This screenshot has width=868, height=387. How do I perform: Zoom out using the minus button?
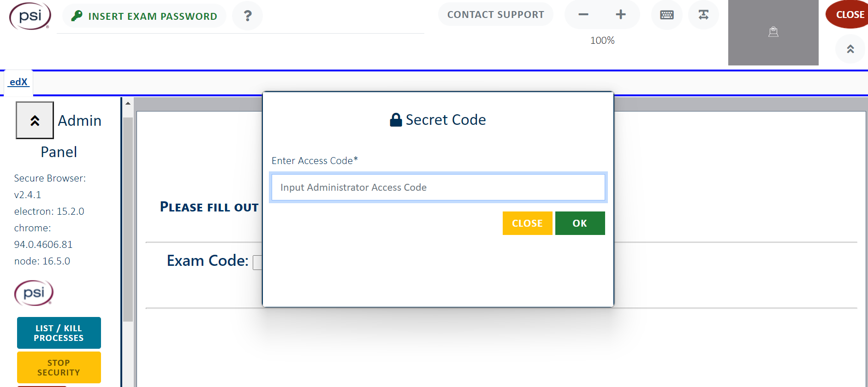[583, 14]
